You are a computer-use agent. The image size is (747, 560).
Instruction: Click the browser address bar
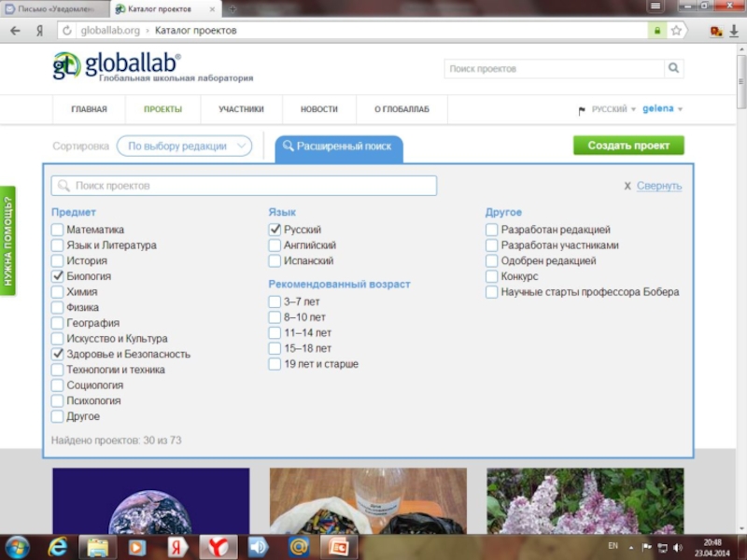pyautogui.click(x=362, y=31)
